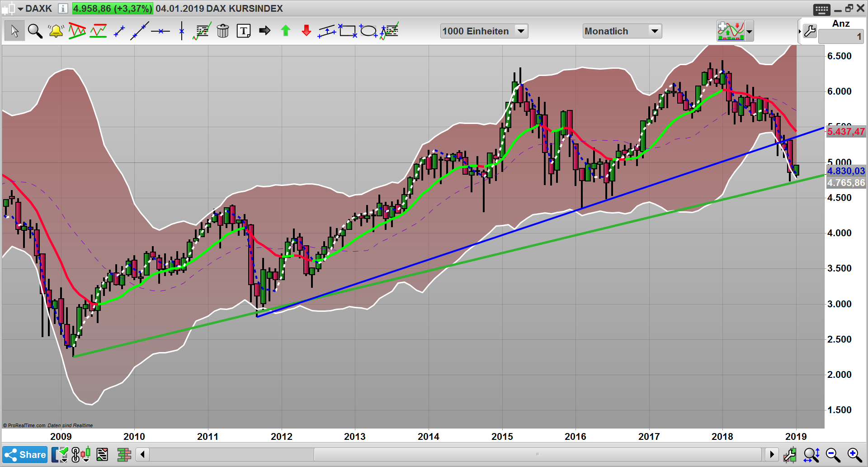868x467 pixels.
Task: Show the order book icon
Action: click(124, 454)
